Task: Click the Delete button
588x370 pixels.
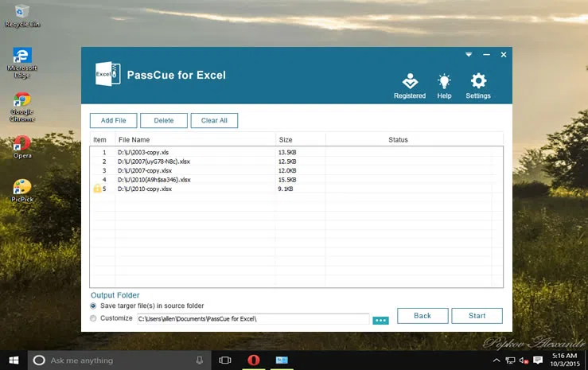Action: tap(163, 120)
